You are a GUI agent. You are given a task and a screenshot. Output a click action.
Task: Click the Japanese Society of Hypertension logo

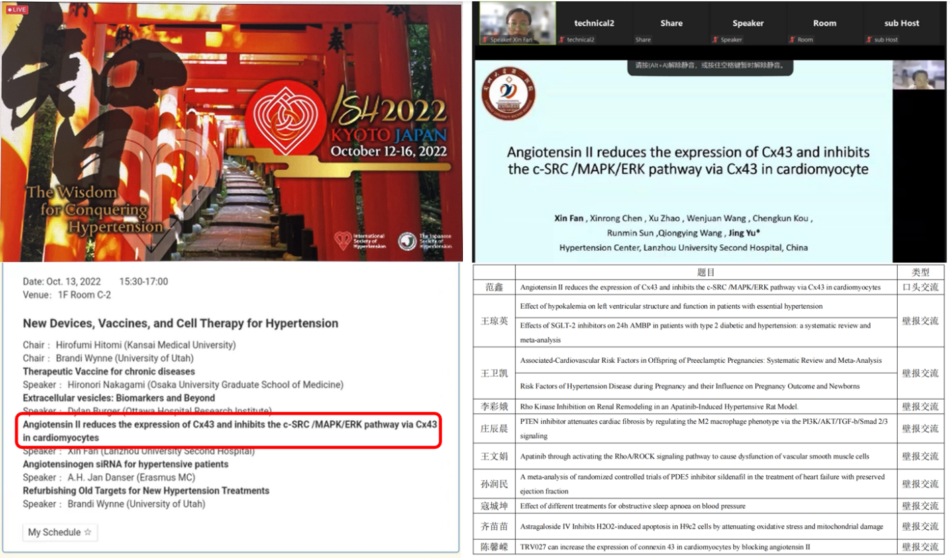coord(407,241)
